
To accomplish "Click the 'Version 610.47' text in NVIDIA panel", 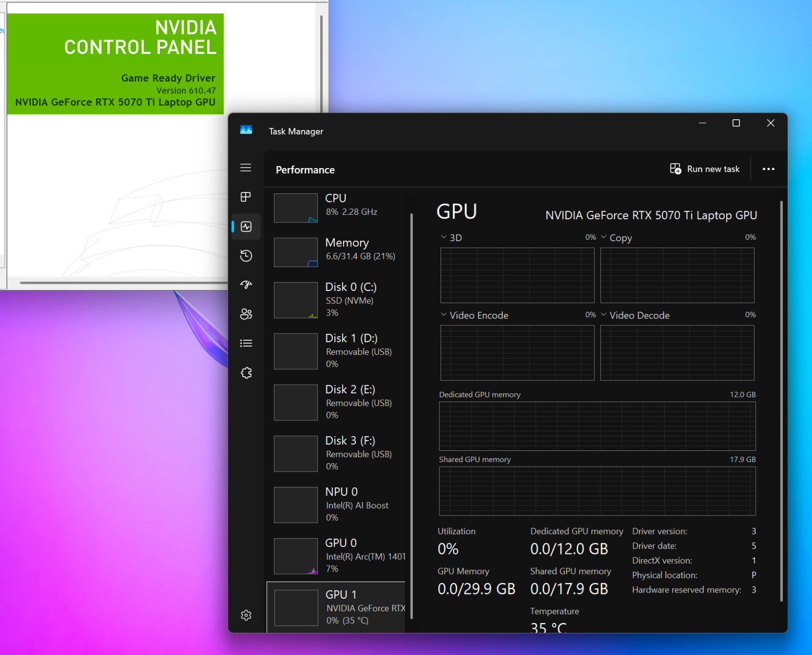I will point(186,90).
